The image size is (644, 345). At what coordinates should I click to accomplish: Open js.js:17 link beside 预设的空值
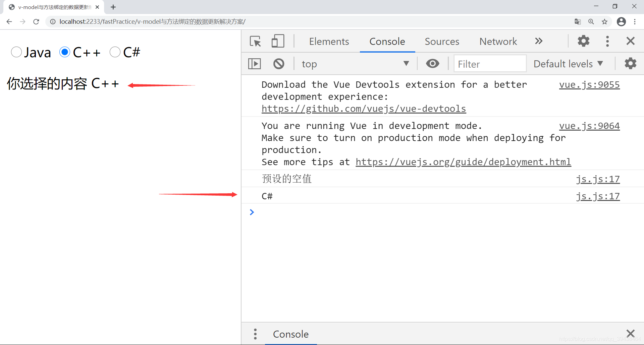(598, 179)
